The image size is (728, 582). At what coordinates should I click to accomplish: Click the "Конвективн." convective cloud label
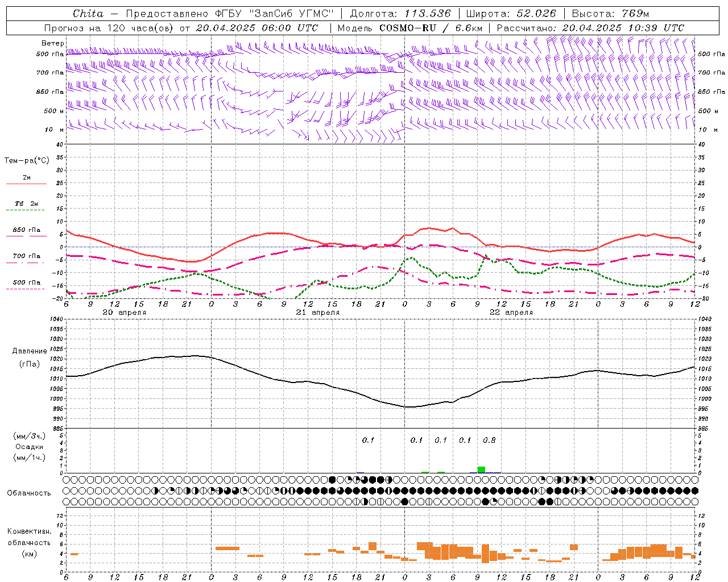30,531
